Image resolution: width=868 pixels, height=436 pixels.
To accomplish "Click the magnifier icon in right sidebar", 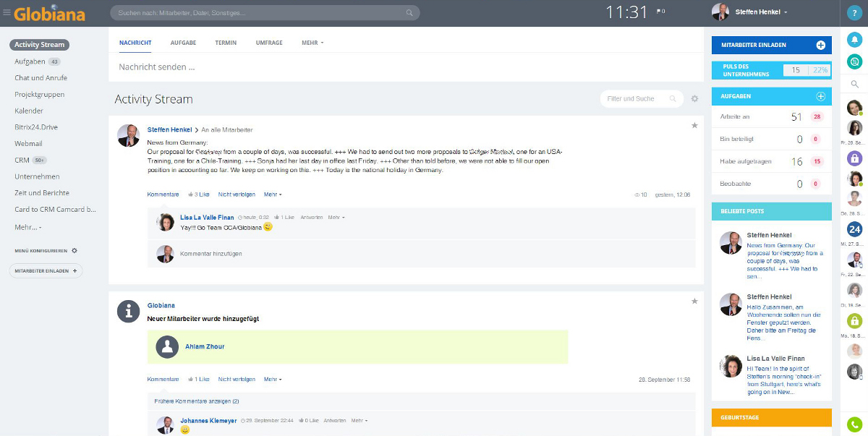I will pyautogui.click(x=854, y=85).
